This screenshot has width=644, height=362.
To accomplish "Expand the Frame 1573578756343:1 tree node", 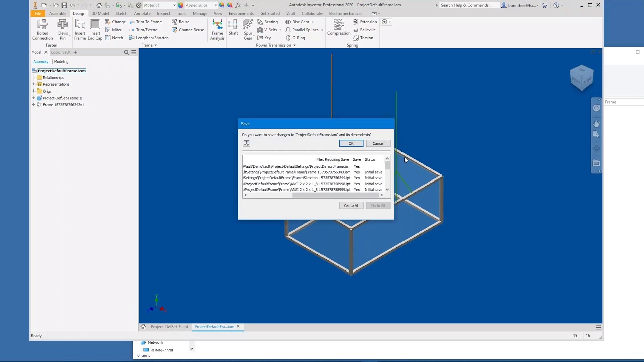I will point(34,105).
